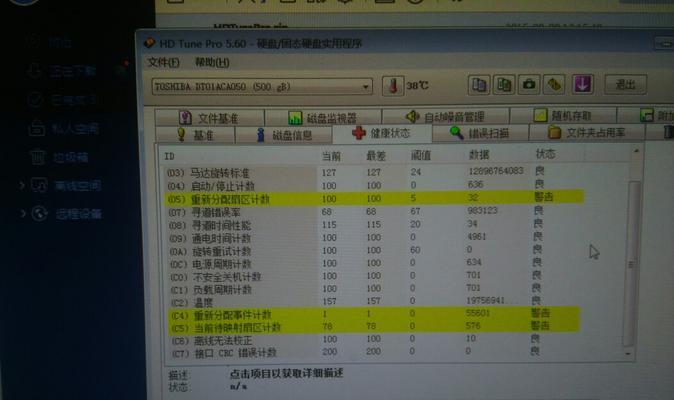Viewport: 674px width, 400px height.
Task: Switch to the 随机存取 tab
Action: coord(563,116)
